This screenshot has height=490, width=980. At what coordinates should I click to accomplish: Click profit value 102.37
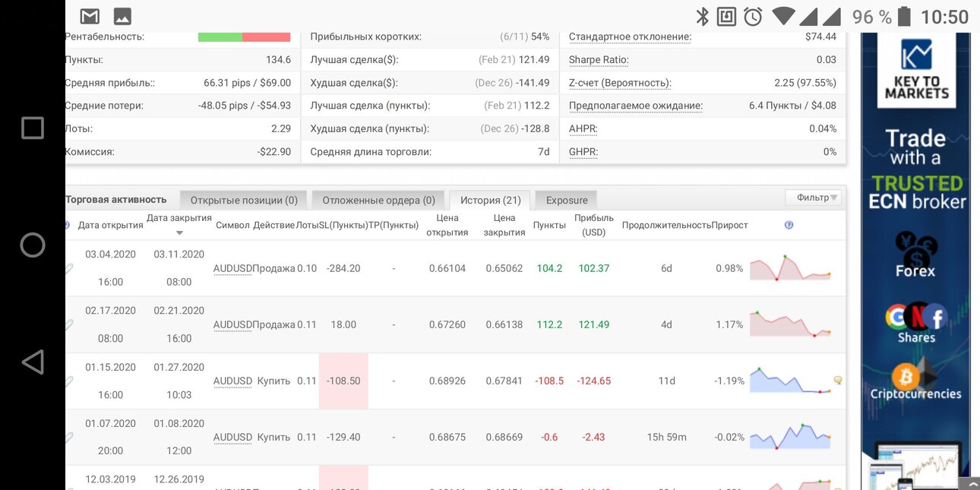(x=594, y=268)
